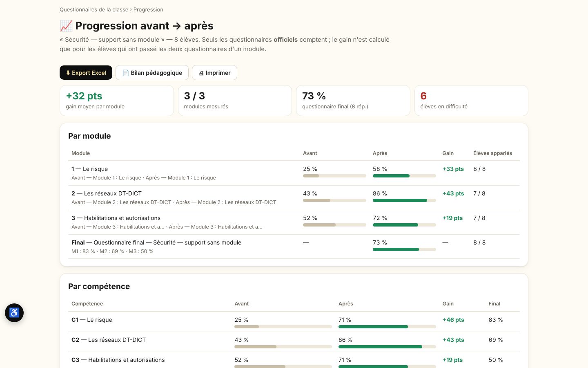Go back to Questionnaires de la classe
This screenshot has height=368, width=588.
coord(94,9)
